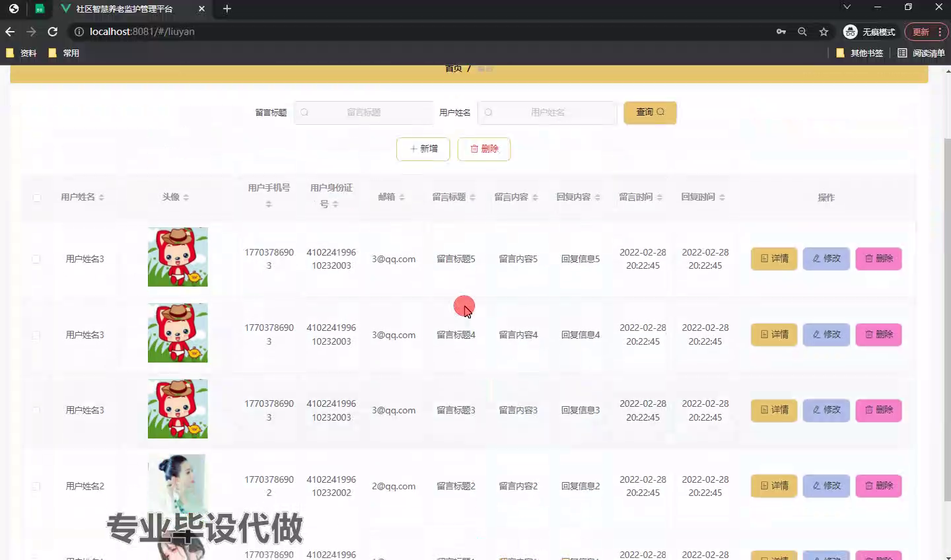Image resolution: width=951 pixels, height=560 pixels.
Task: Click the address bar URL
Action: (142, 32)
